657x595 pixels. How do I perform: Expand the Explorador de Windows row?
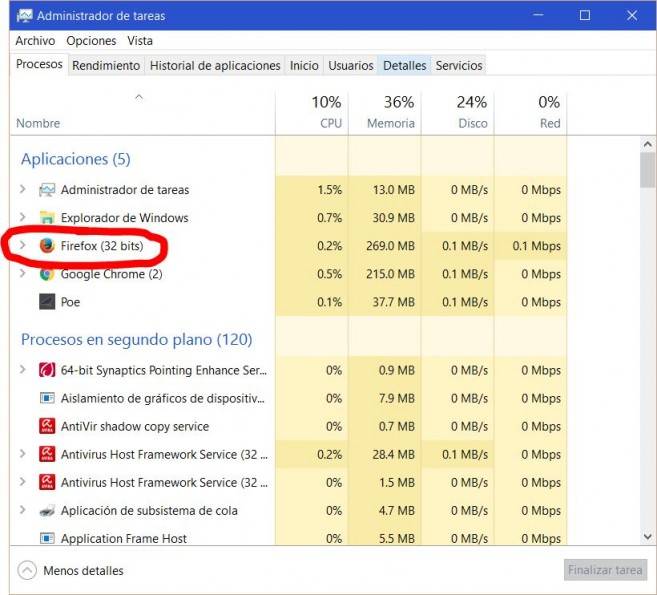(x=23, y=217)
